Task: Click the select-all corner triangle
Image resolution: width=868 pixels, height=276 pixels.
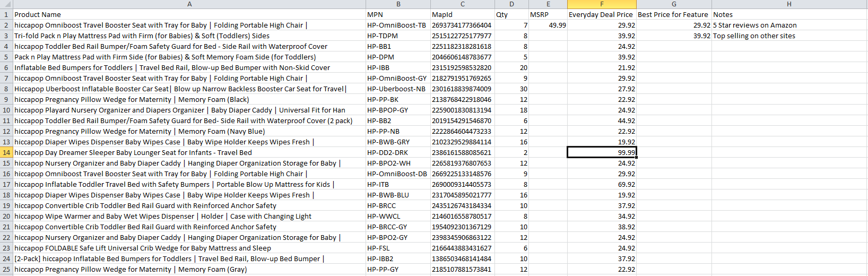Action: (x=6, y=4)
